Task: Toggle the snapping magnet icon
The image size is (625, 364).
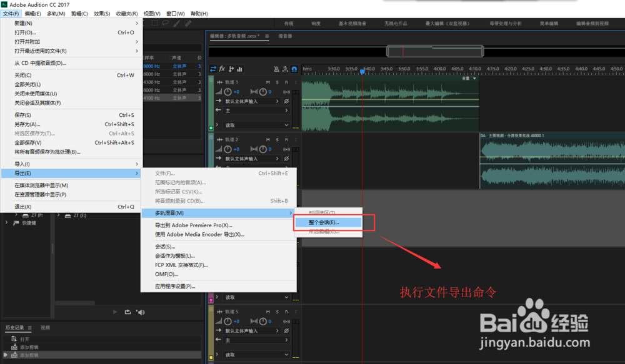Action: tap(294, 69)
